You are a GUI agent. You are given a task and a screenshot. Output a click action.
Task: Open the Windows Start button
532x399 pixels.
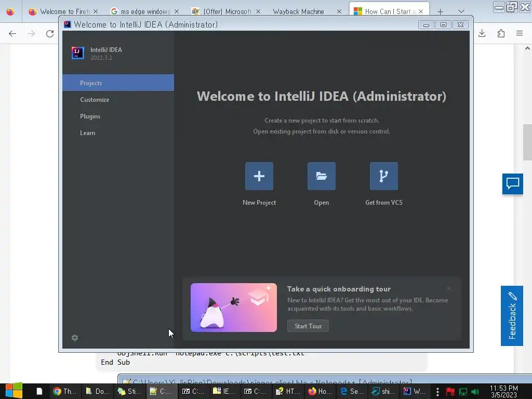14,391
